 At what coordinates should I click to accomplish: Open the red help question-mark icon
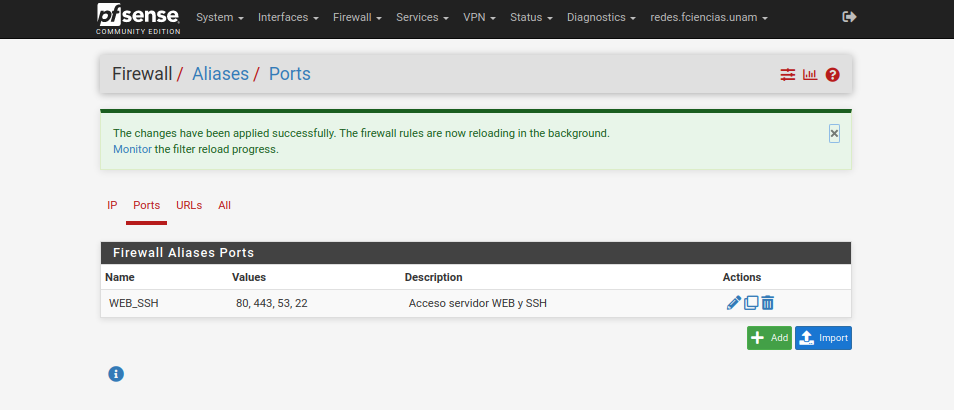coord(832,75)
